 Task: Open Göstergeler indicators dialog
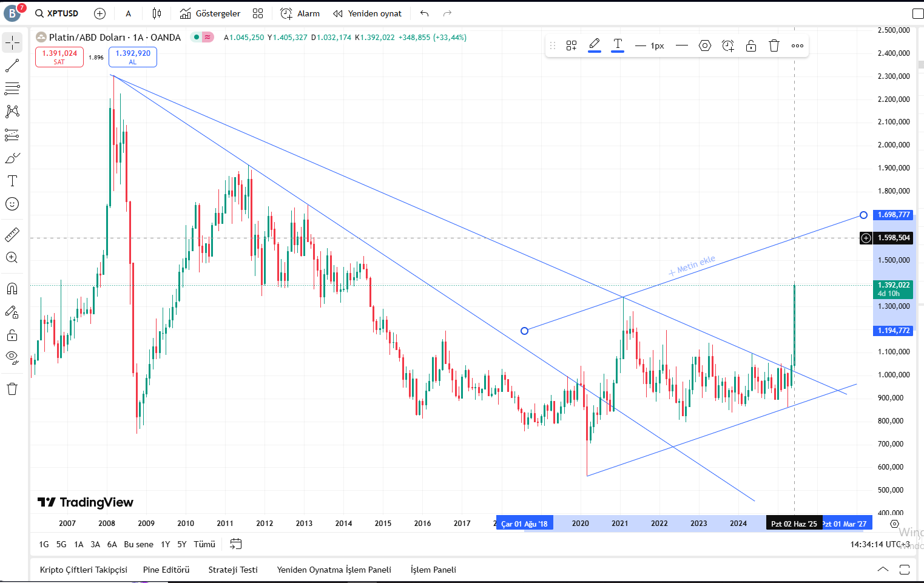click(x=211, y=13)
